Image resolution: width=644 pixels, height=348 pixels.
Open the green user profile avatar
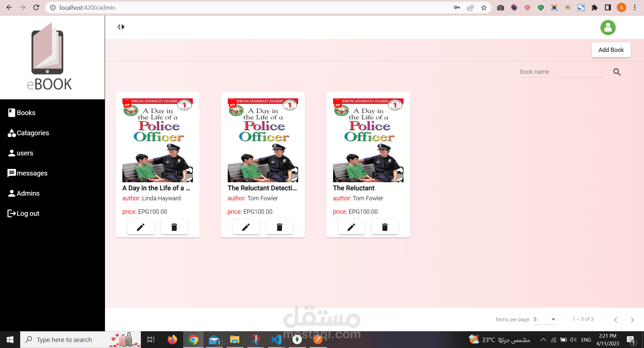pos(608,28)
